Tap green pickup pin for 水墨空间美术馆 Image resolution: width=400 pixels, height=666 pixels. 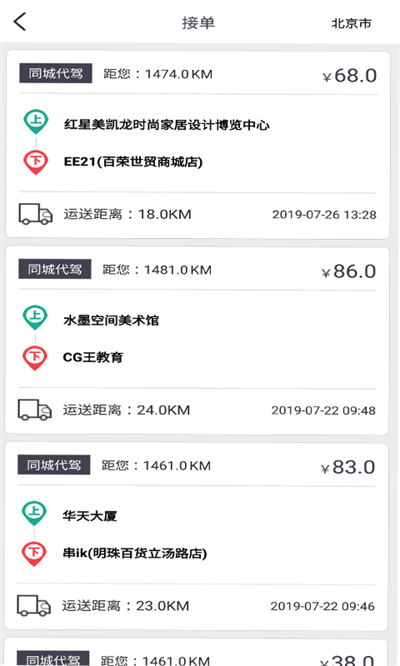pos(35,317)
